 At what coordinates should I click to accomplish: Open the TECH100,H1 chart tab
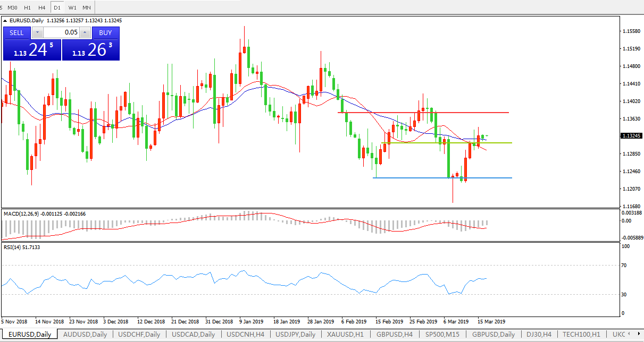[x=581, y=335]
